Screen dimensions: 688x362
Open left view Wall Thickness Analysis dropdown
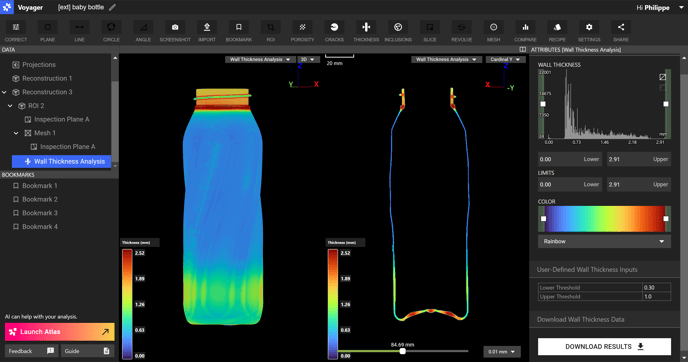[260, 59]
